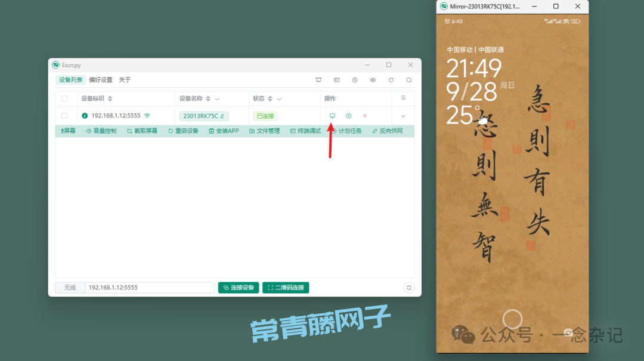Open the 状态 column filter dropdown
644x361 pixels.
(279, 98)
